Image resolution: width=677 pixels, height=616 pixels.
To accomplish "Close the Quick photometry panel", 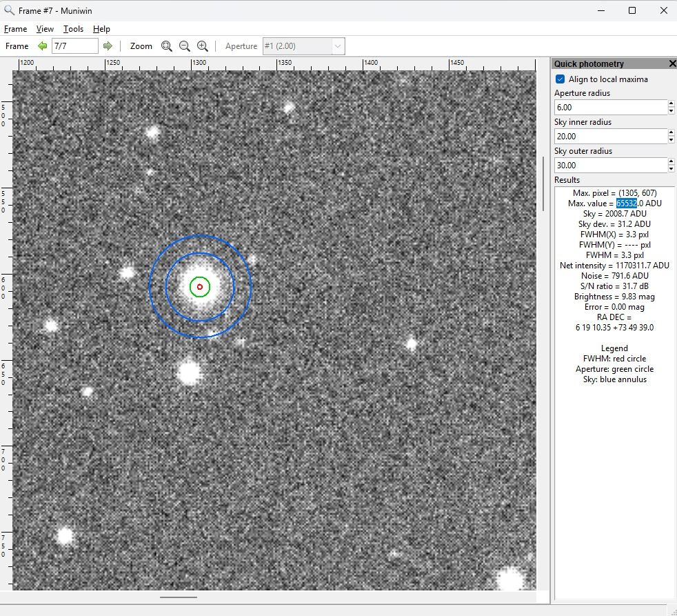I will 672,63.
